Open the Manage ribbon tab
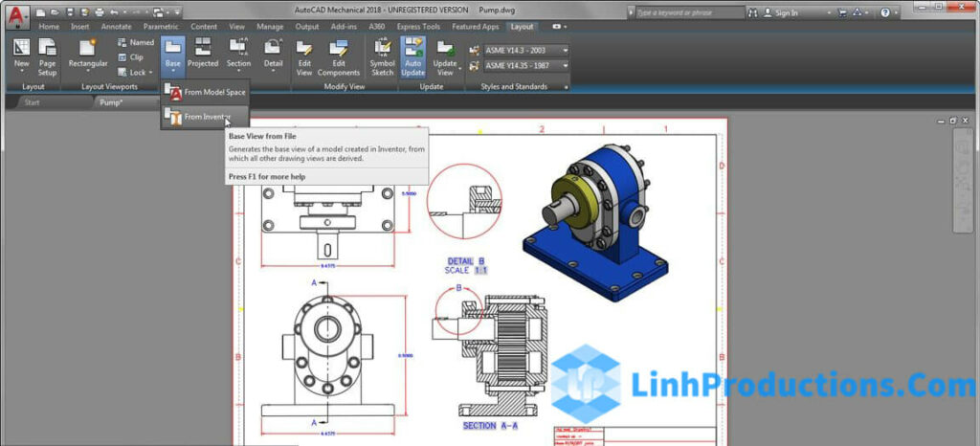The height and width of the screenshot is (446, 980). 270,27
